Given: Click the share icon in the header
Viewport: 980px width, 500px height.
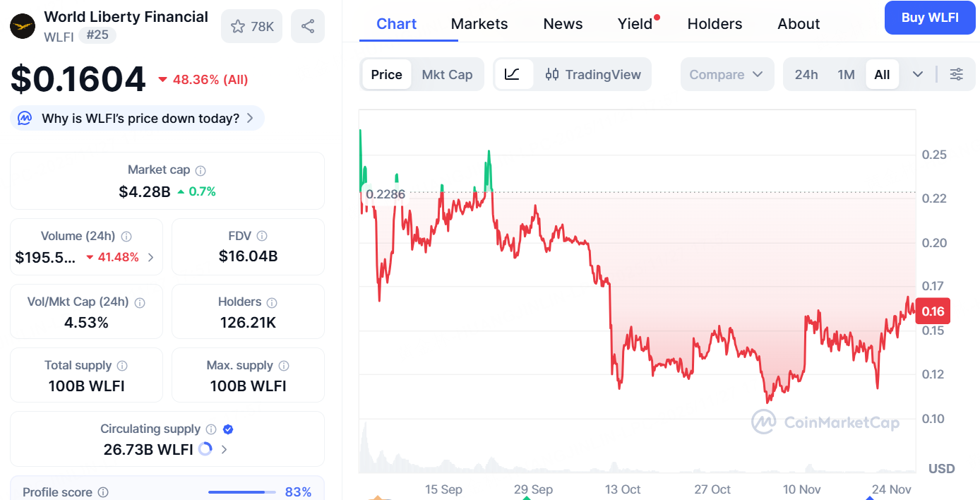Looking at the screenshot, I should pyautogui.click(x=307, y=25).
